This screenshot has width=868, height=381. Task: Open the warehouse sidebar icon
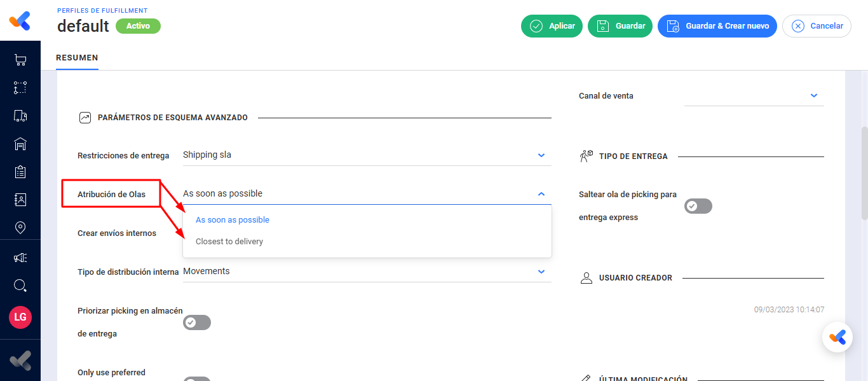[20, 144]
